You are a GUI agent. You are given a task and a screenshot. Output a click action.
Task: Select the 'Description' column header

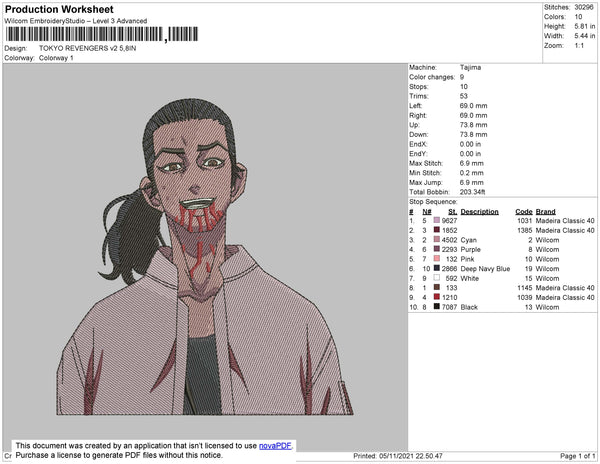click(x=479, y=212)
